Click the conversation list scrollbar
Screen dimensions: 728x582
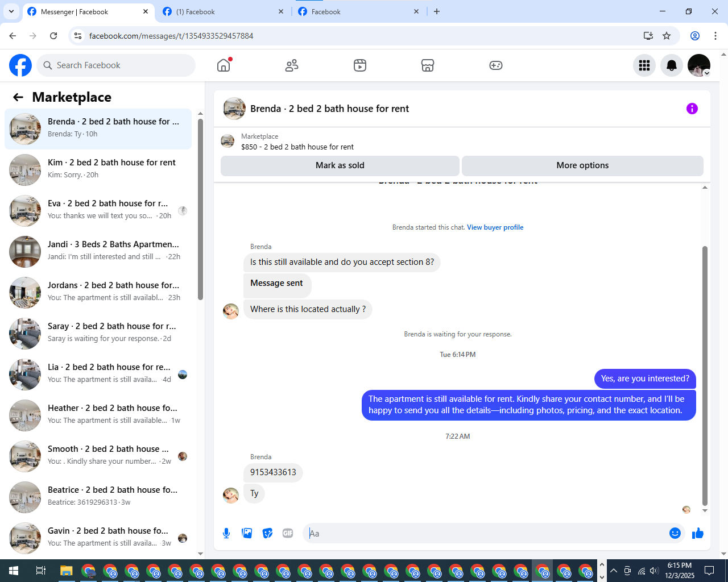click(200, 209)
